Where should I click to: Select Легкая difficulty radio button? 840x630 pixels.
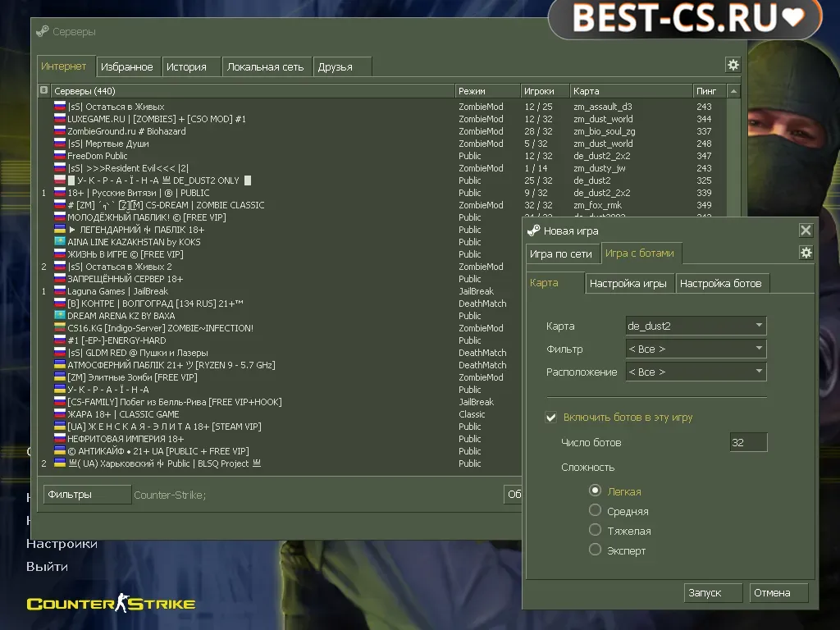595,491
